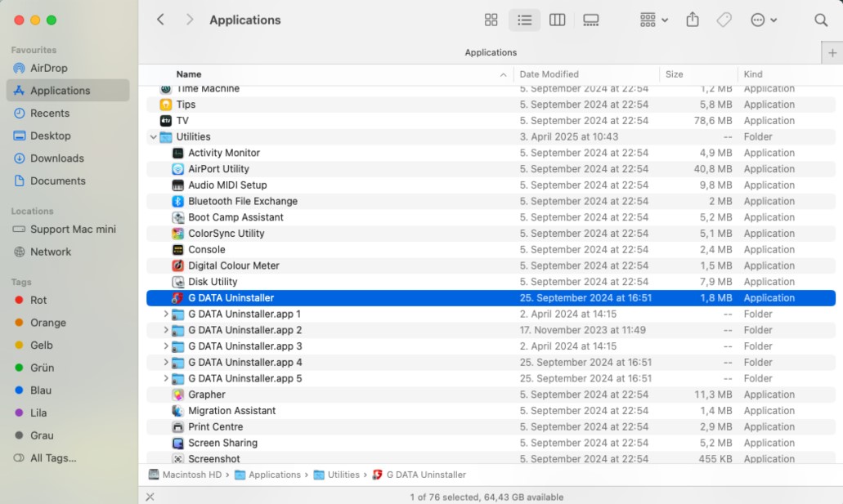
Task: Click the X icon in status bar
Action: click(150, 497)
